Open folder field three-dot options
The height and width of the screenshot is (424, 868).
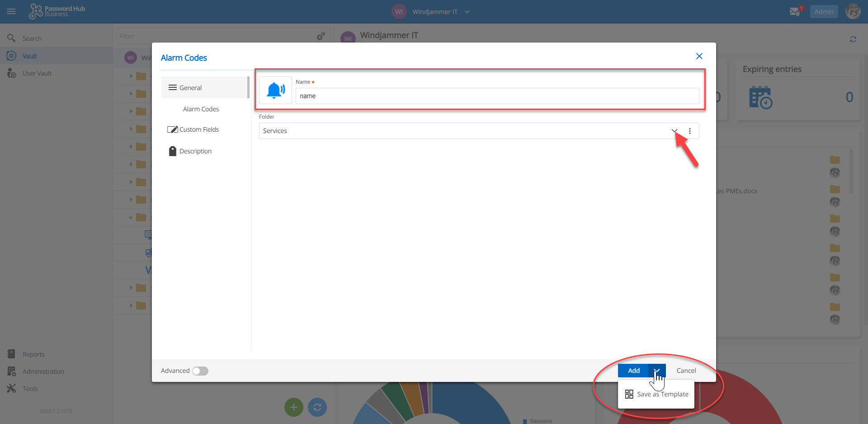click(x=690, y=131)
